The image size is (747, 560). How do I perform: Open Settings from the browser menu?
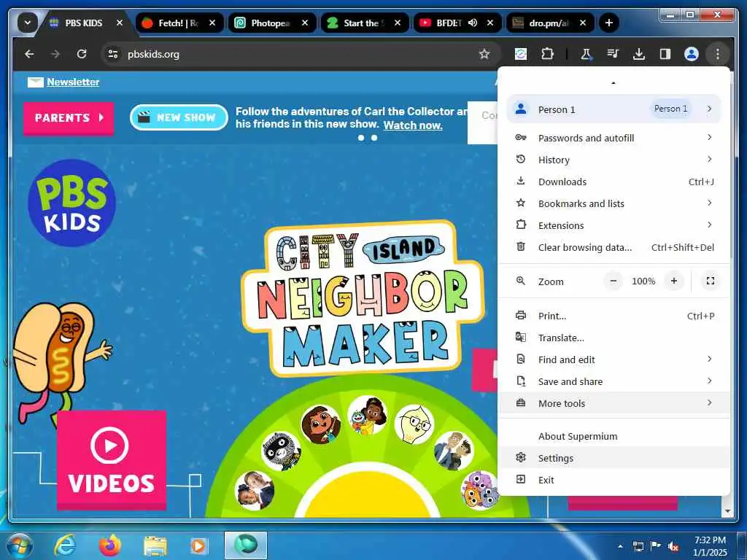pos(614,458)
